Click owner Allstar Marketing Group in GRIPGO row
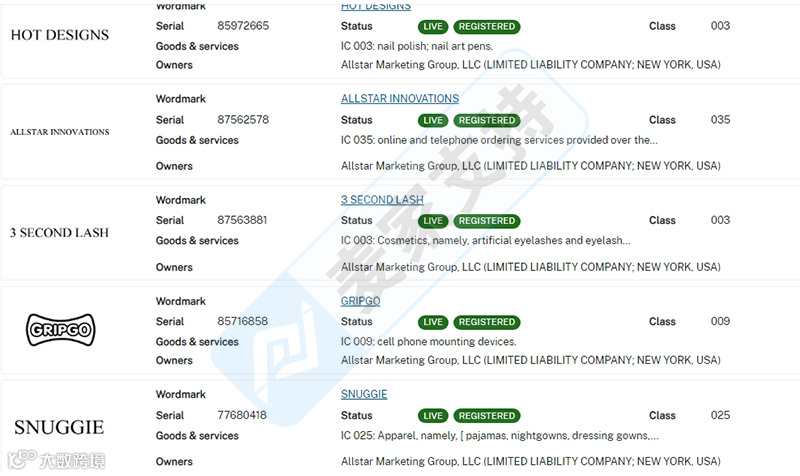 tap(531, 360)
